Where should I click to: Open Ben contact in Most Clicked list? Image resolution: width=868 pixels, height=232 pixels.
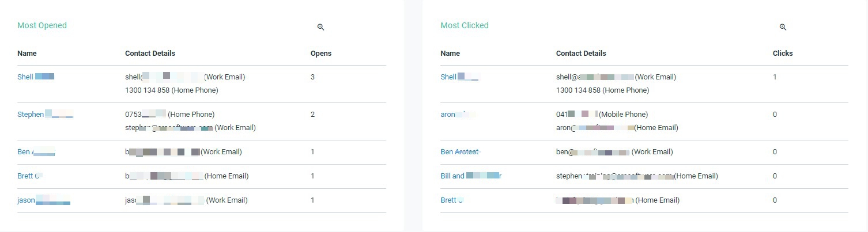[x=460, y=152]
